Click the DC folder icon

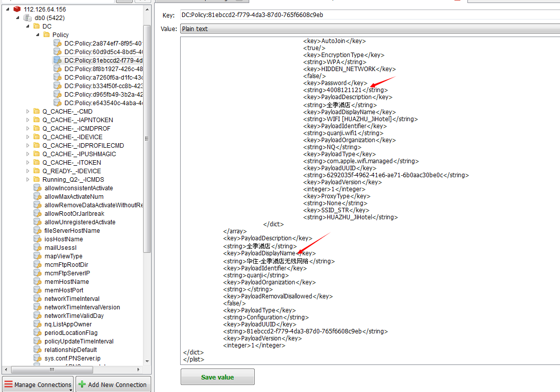pyautogui.click(x=37, y=26)
